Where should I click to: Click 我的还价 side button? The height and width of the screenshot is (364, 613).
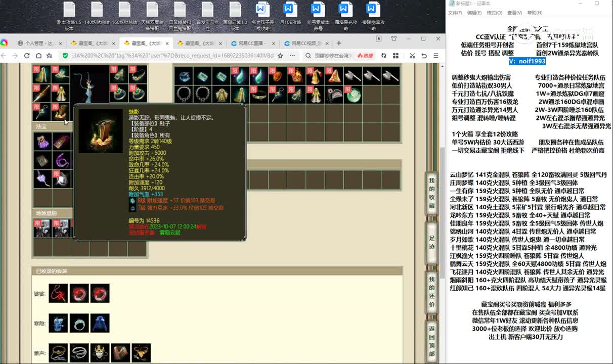click(x=431, y=292)
